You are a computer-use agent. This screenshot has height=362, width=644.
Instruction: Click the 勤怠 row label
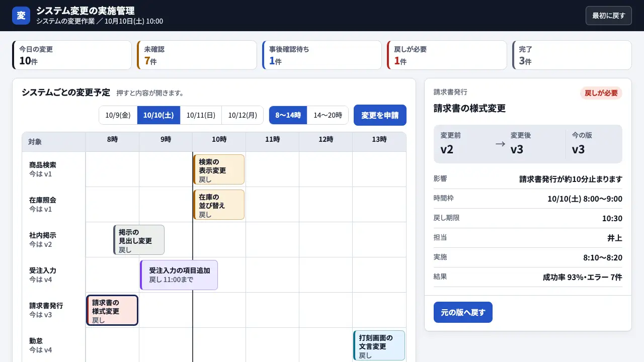click(36, 341)
